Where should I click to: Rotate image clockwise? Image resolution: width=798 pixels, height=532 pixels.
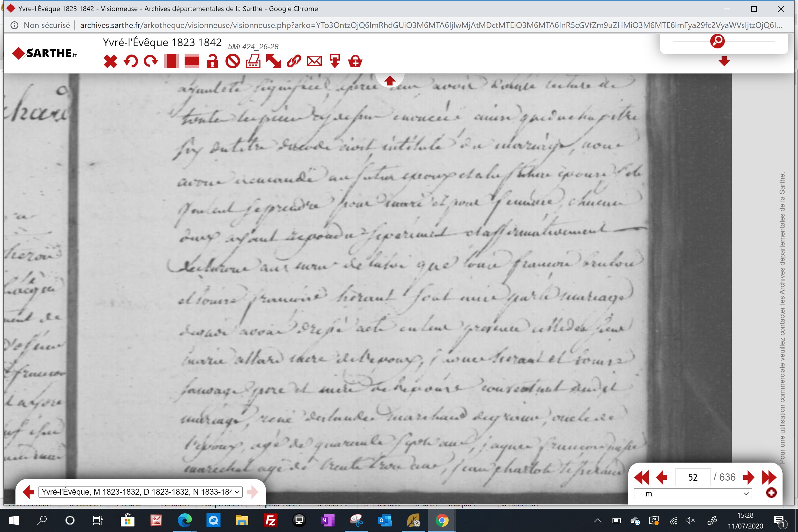point(151,62)
